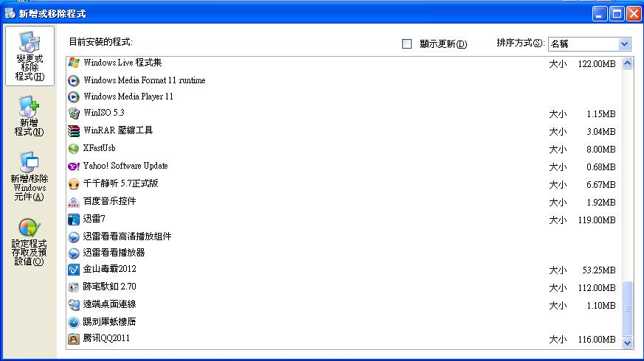Open the Change or Remove Programs panel icon
Image resolution: width=644 pixels, height=361 pixels.
30,42
